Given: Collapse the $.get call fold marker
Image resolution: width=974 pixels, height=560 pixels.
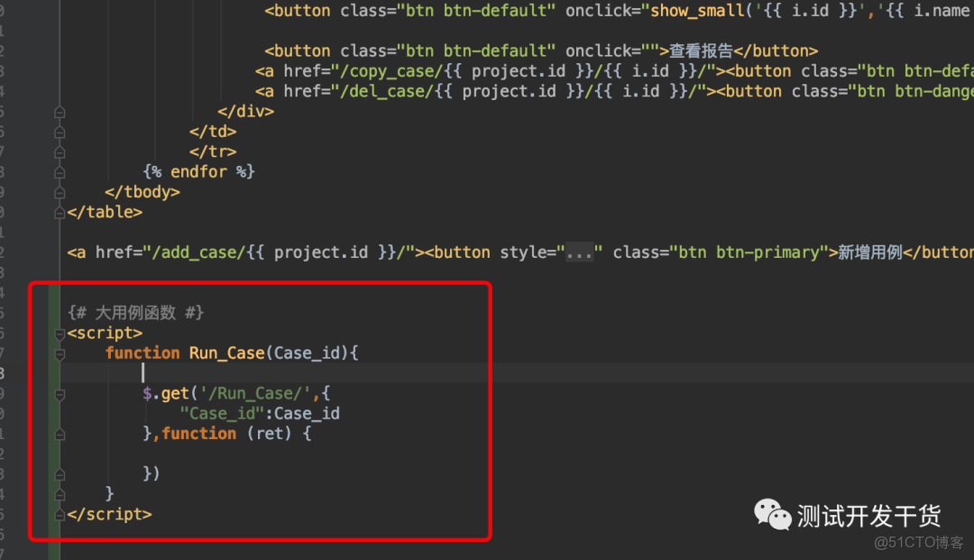Looking at the screenshot, I should [60, 394].
